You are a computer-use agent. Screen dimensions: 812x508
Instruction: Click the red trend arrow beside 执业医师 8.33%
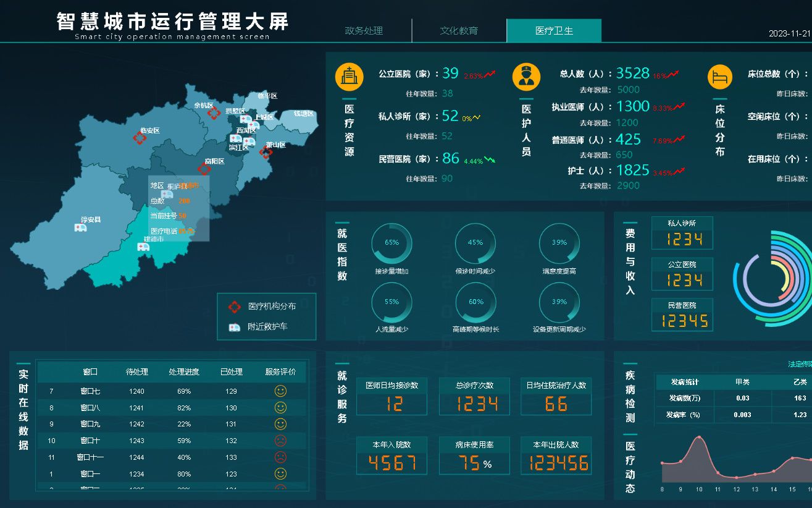tap(679, 107)
